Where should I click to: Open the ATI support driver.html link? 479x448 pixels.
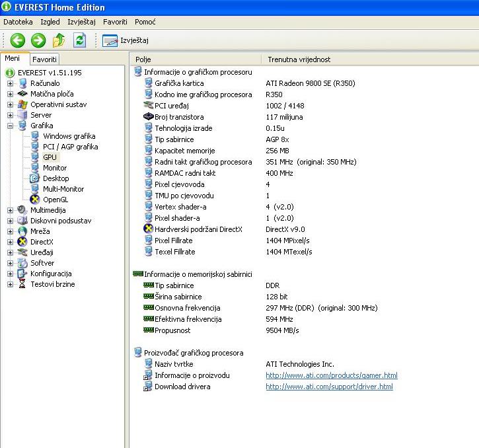[x=329, y=387]
